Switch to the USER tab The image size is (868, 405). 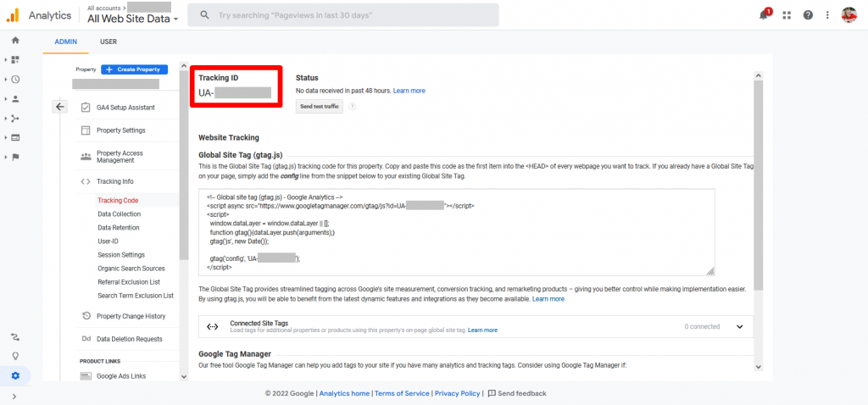coord(108,42)
